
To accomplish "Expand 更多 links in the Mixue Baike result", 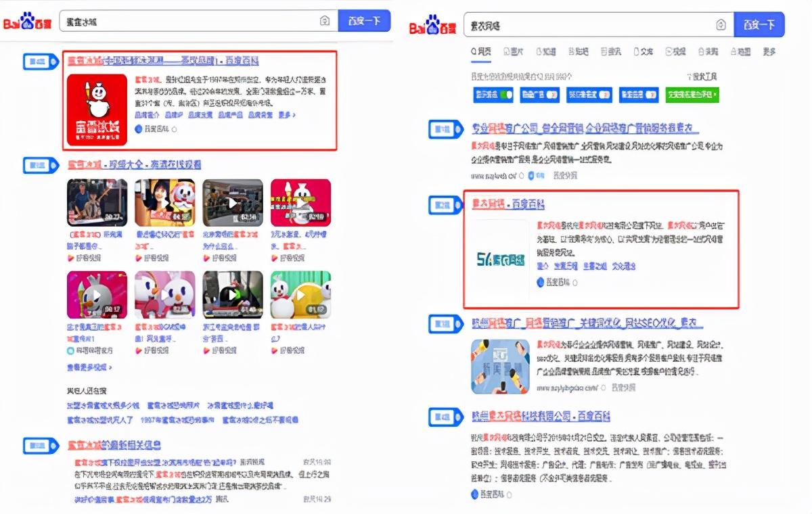I will click(x=286, y=115).
